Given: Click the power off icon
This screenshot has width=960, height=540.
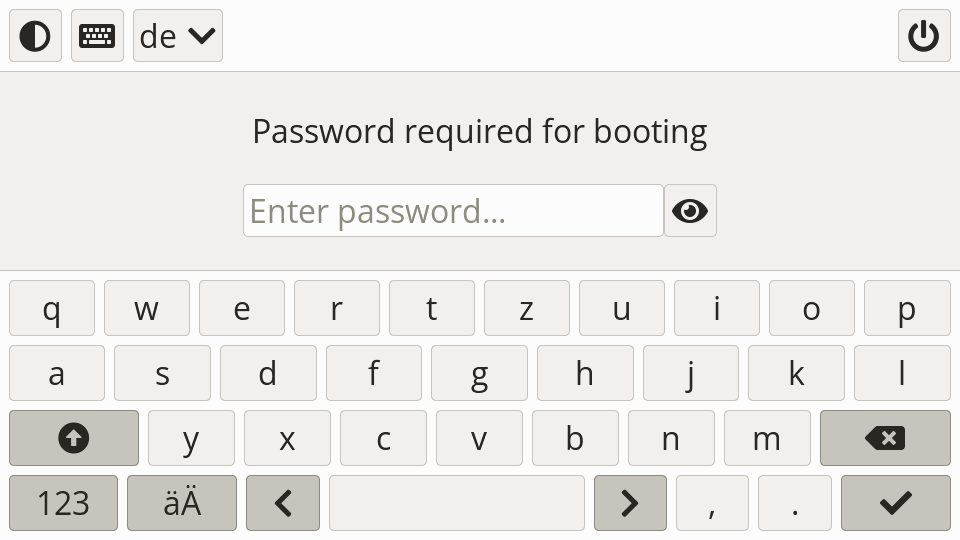Looking at the screenshot, I should pyautogui.click(x=923, y=36).
